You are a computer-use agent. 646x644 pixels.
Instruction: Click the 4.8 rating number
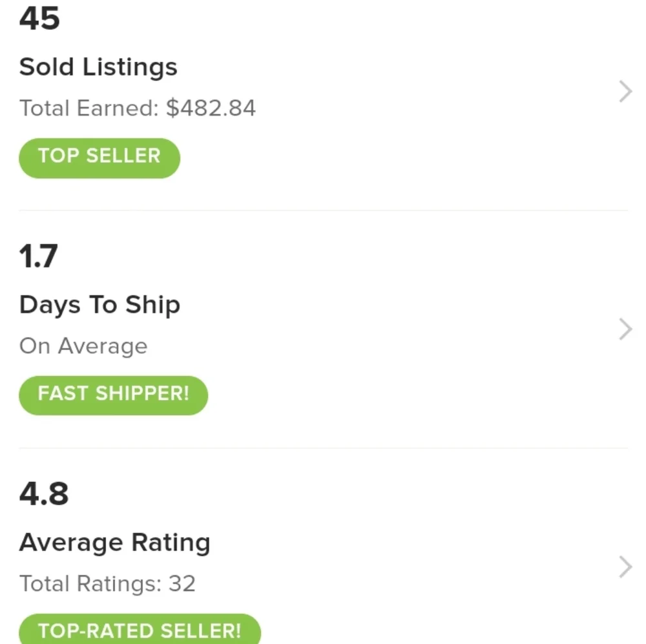[43, 494]
